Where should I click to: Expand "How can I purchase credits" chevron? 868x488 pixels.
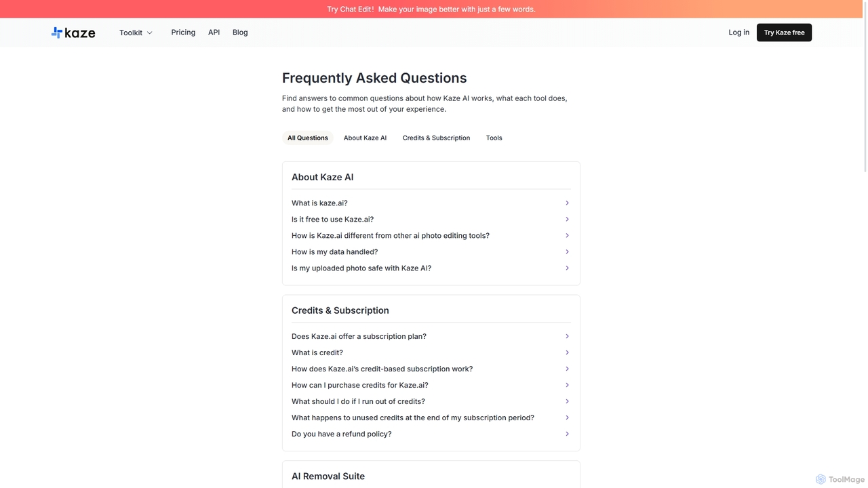click(x=567, y=386)
